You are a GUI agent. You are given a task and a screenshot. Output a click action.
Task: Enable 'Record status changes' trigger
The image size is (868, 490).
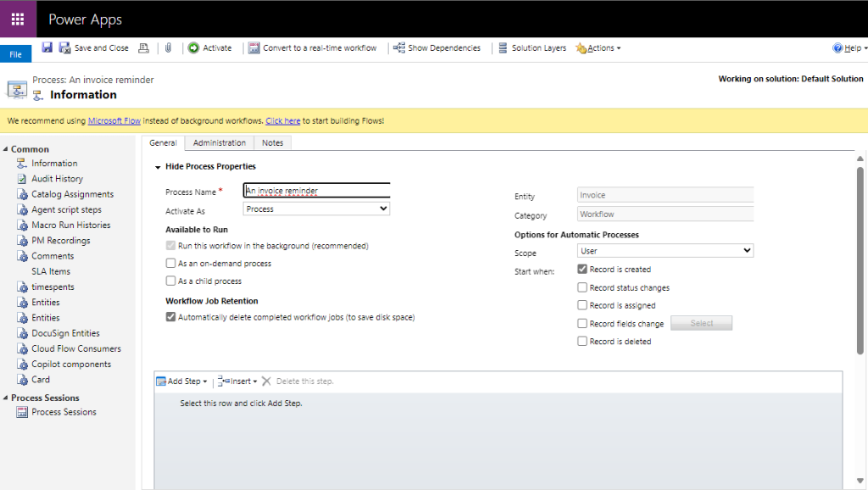[x=582, y=287]
